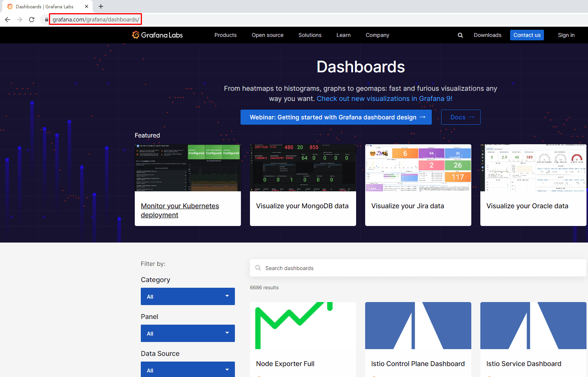Screen dimensions: 588x377
Task: Click the browser forward arrow
Action: 20,20
